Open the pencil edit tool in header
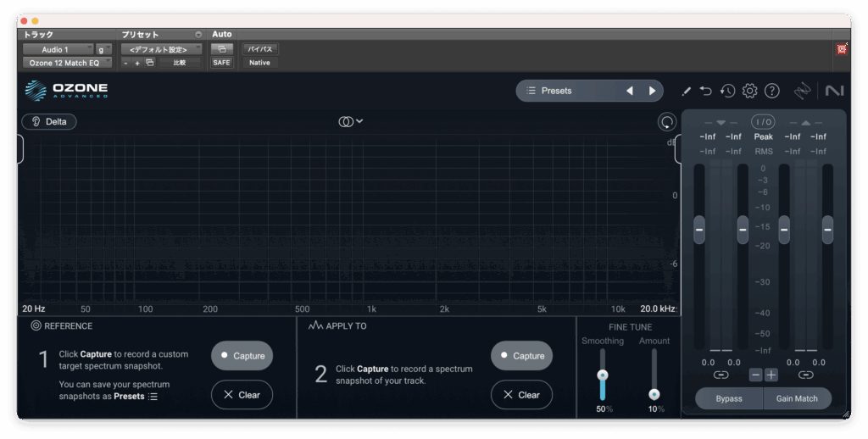Screen dimensions: 868x439 [x=687, y=91]
